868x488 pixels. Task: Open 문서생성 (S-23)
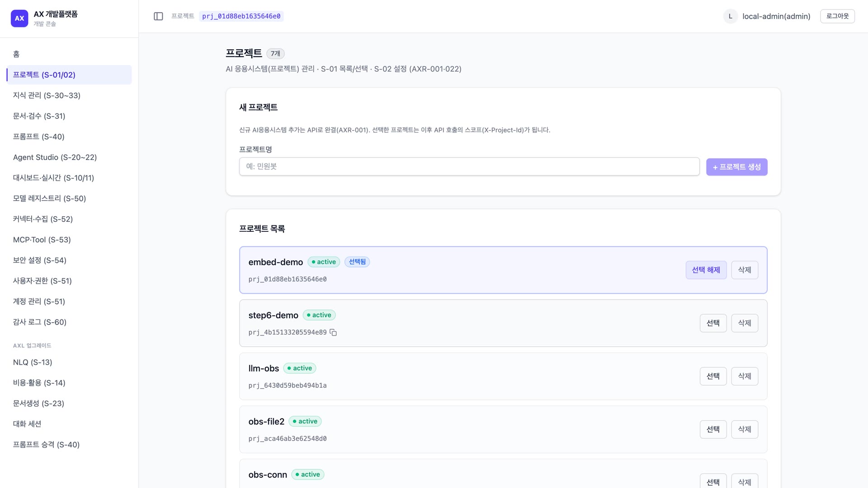click(x=69, y=404)
